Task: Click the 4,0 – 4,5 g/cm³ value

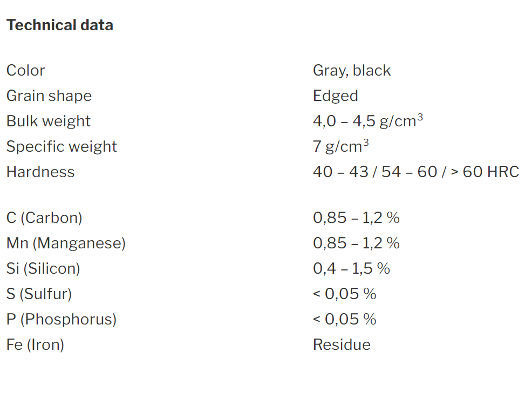Action: click(x=368, y=121)
